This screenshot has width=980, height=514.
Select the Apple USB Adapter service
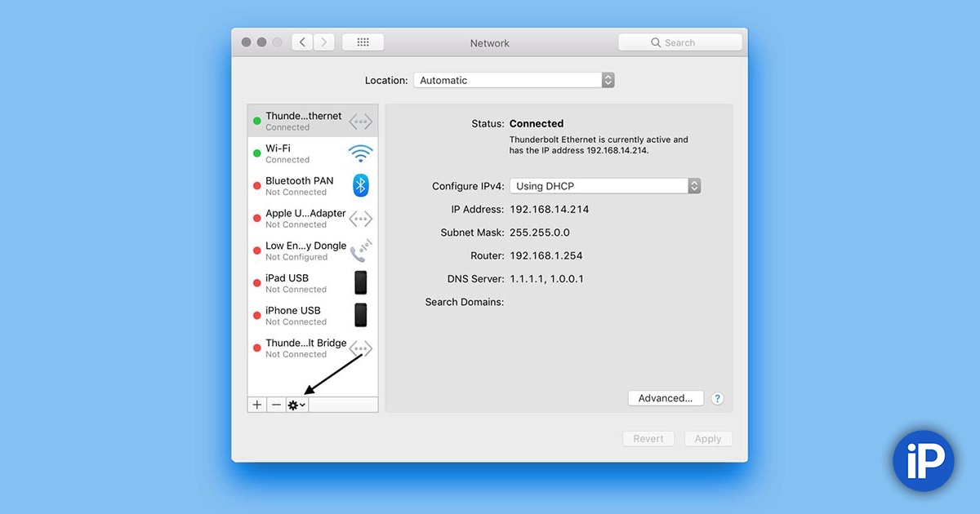(304, 219)
